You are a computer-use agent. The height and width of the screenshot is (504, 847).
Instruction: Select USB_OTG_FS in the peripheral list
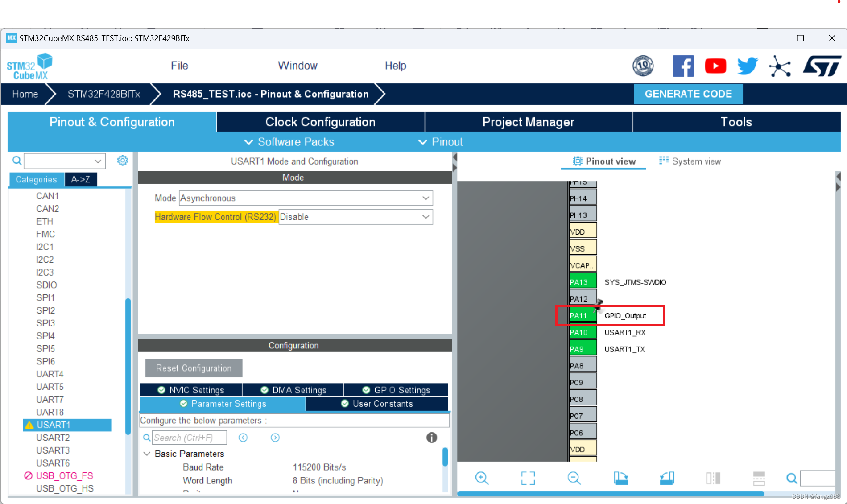point(64,475)
